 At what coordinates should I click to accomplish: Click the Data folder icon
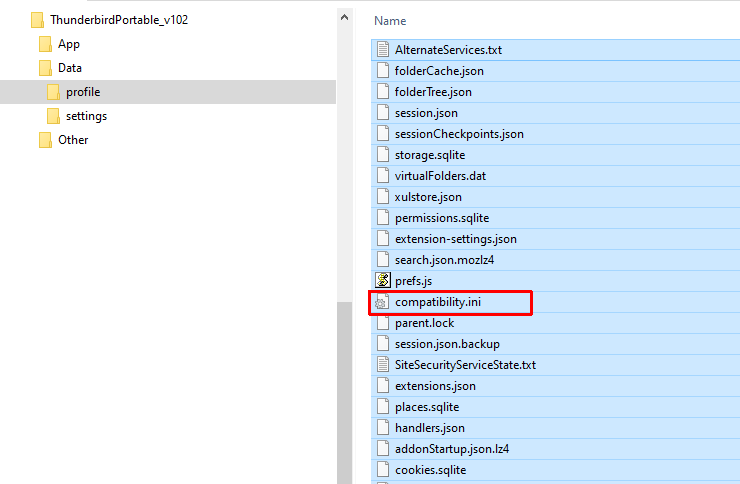(x=45, y=68)
